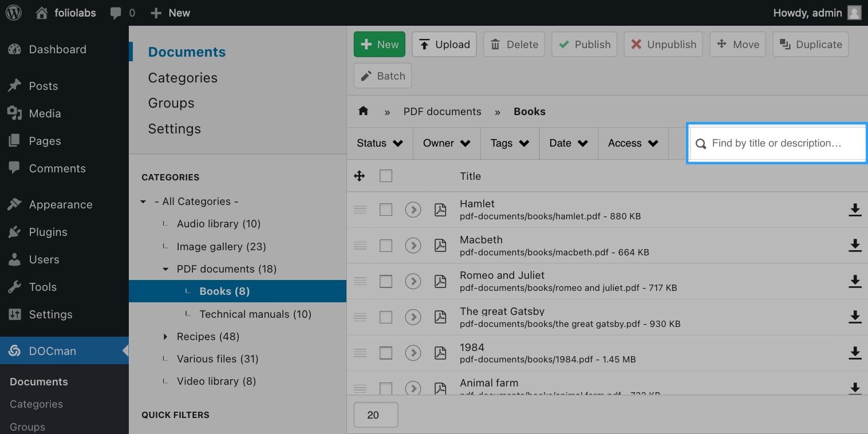Download Romeo and Juliet file
Image resolution: width=868 pixels, height=434 pixels.
pos(855,281)
